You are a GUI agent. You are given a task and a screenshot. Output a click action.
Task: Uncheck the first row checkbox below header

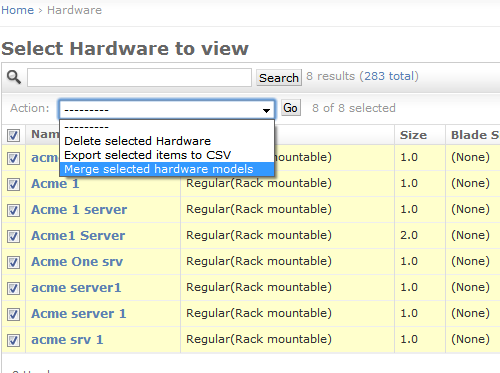click(x=13, y=158)
